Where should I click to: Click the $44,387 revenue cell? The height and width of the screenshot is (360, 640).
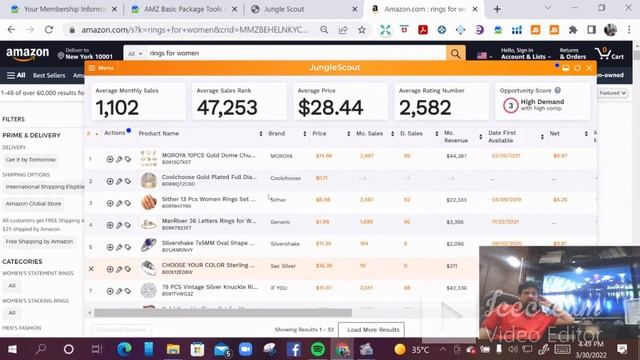pos(456,156)
